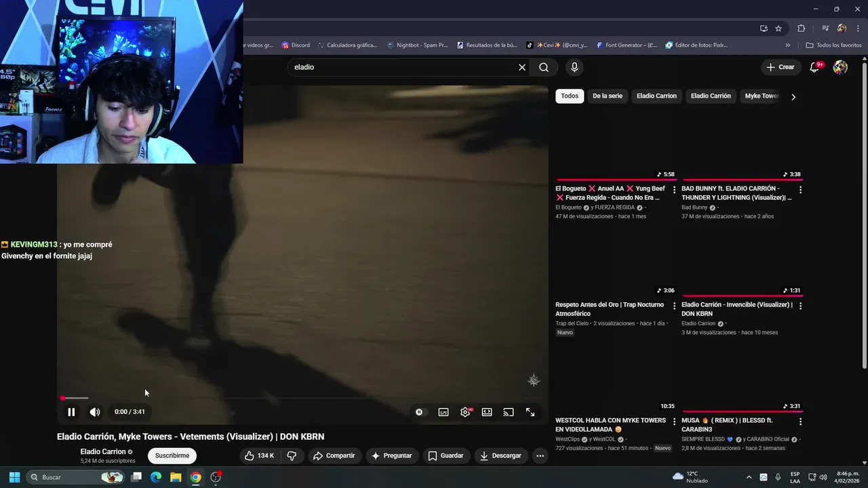Image resolution: width=868 pixels, height=488 pixels.
Task: Toggle theater mode in the player
Action: point(487,412)
